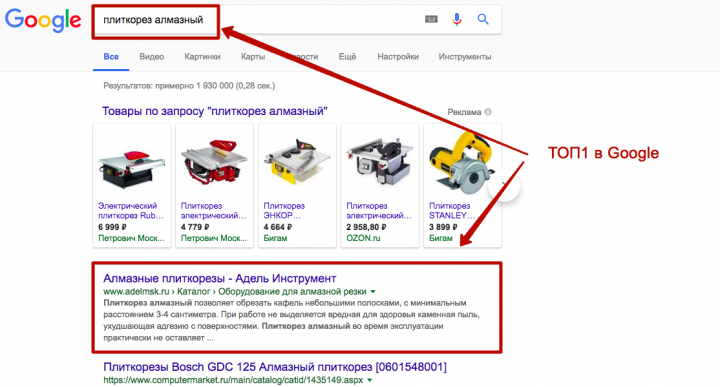Click the Реклама label

tap(464, 112)
